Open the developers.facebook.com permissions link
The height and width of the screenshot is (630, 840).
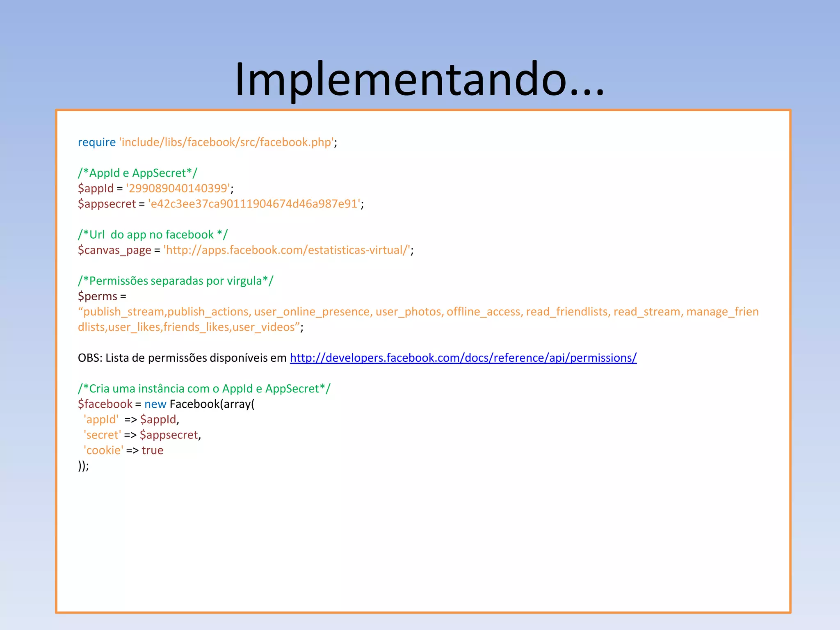463,358
